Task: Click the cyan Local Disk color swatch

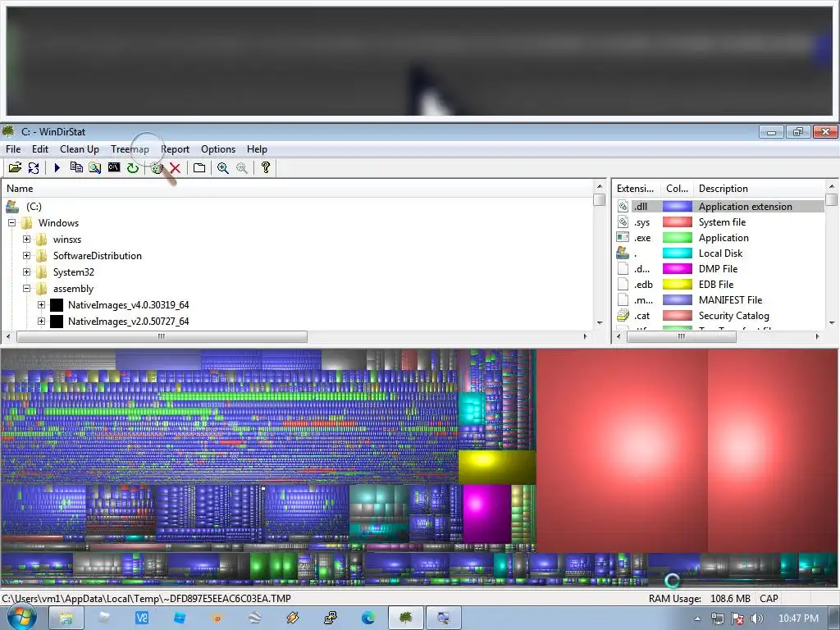Action: tap(677, 253)
